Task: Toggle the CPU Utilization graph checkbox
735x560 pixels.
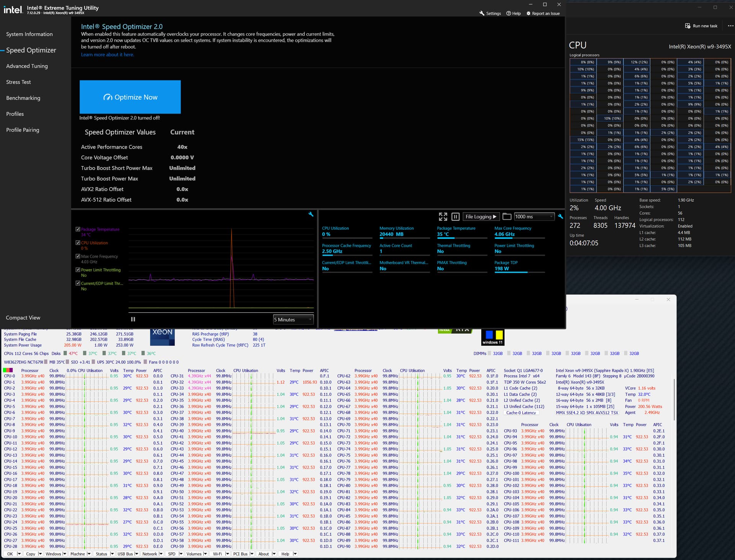Action: click(x=78, y=243)
